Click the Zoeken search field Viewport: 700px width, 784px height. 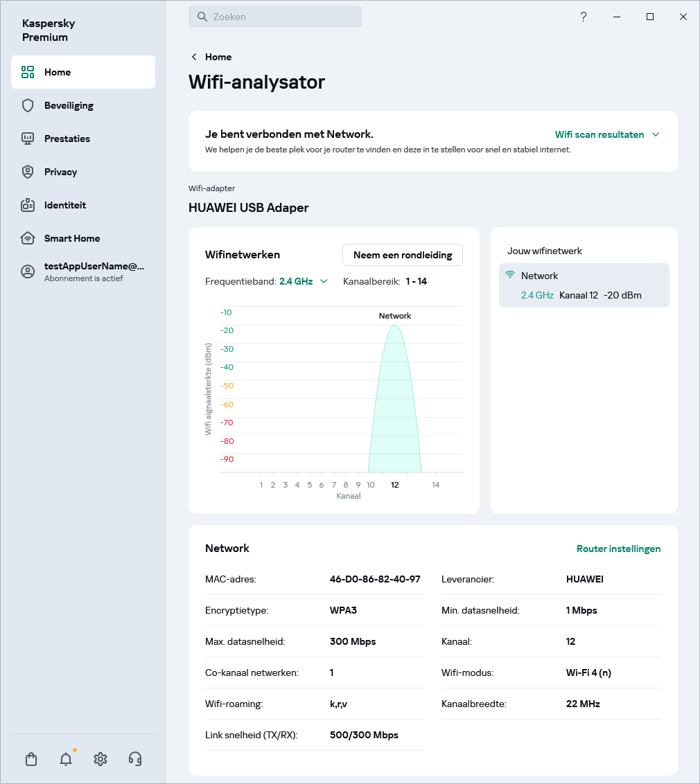point(275,17)
